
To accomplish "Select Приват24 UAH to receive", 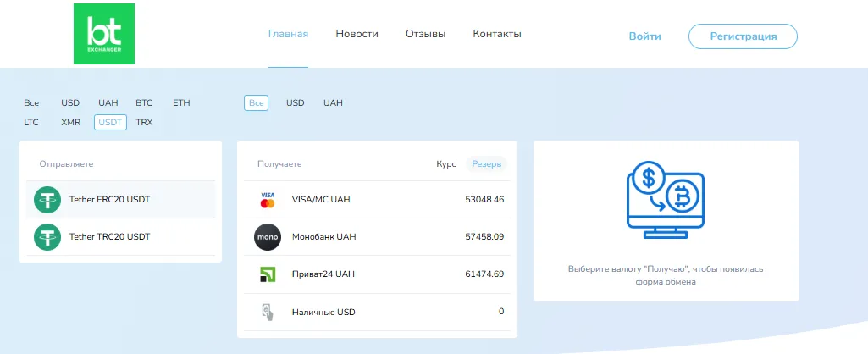I will (377, 274).
